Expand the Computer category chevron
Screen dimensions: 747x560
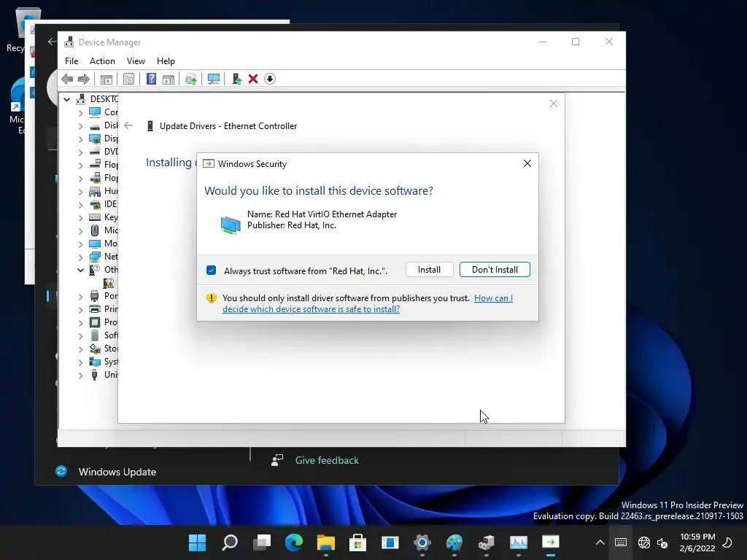[80, 113]
